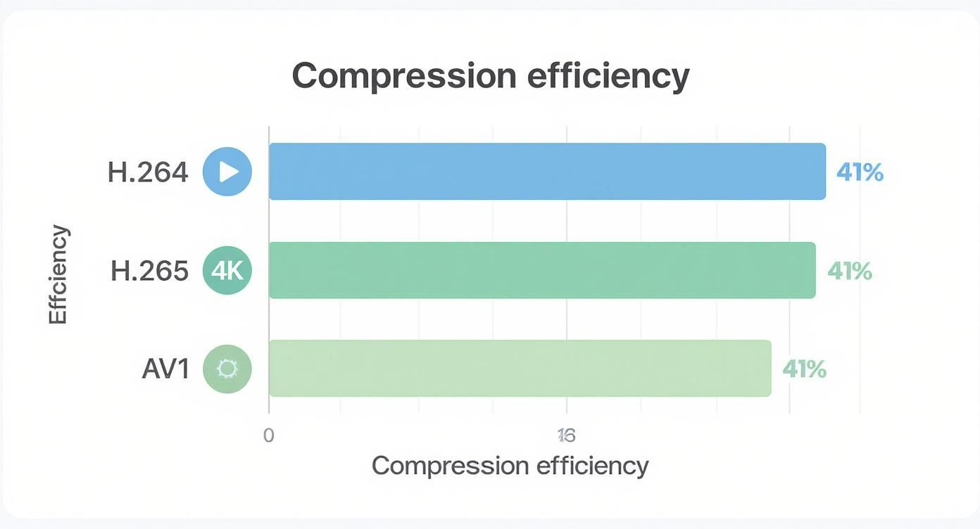Click Compression in the bottom axis title
Viewport: 980px width, 529px height.
pos(450,466)
